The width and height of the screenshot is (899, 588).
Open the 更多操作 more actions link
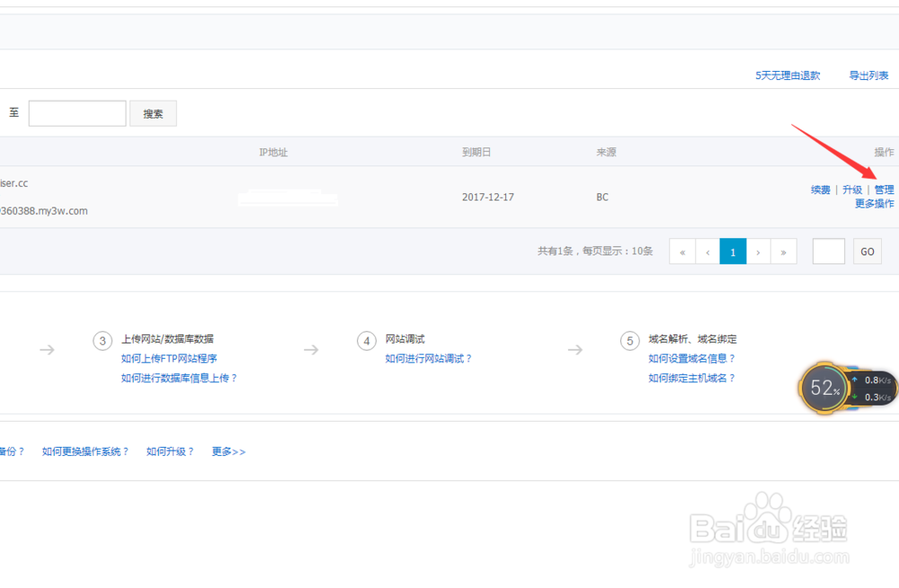pos(874,204)
